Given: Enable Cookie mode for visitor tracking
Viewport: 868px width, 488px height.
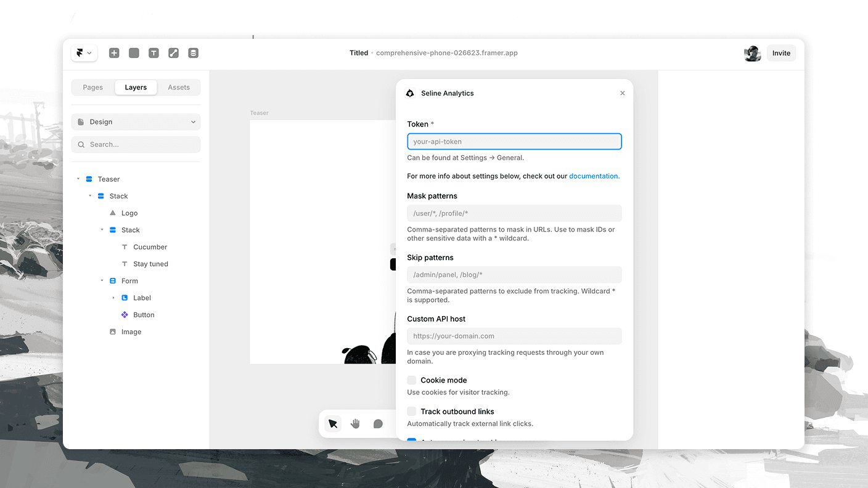Looking at the screenshot, I should point(411,380).
